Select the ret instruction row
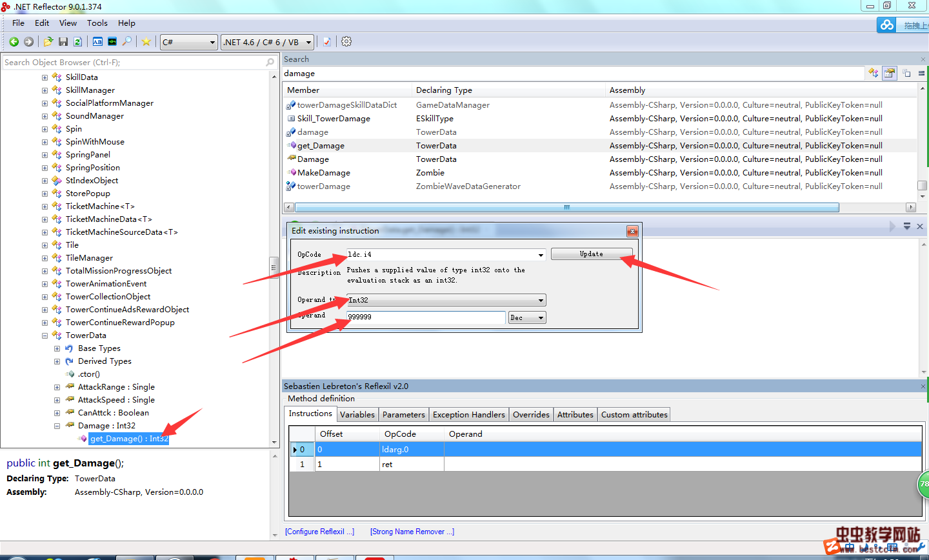 point(606,465)
